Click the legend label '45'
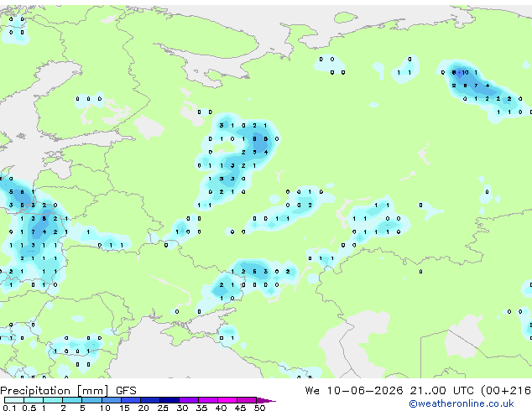This screenshot has height=411, width=532. coord(240,408)
